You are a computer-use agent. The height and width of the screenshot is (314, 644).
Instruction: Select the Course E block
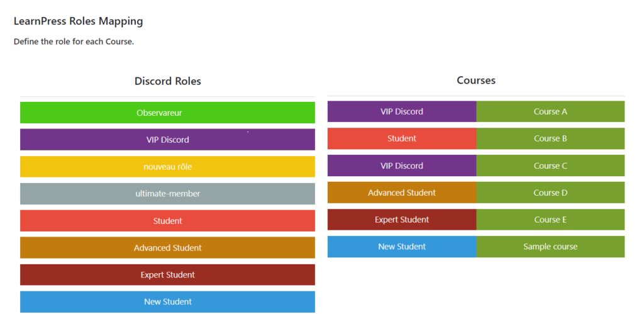tap(550, 220)
